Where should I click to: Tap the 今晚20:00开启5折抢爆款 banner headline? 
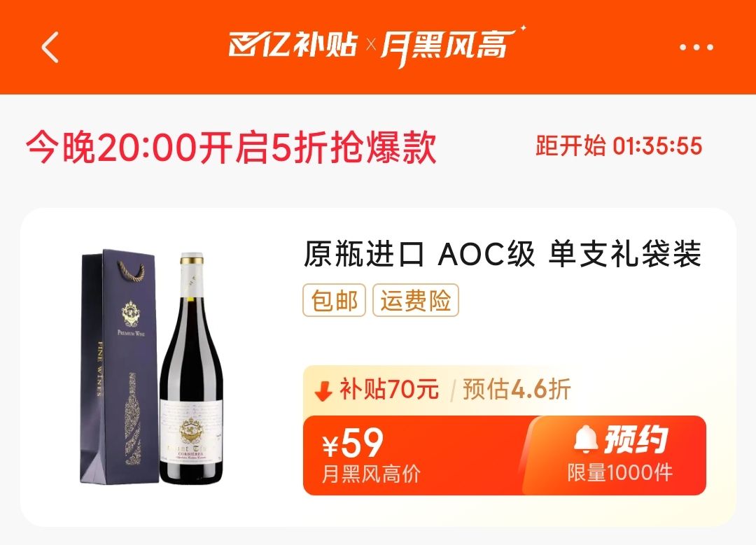click(x=232, y=147)
